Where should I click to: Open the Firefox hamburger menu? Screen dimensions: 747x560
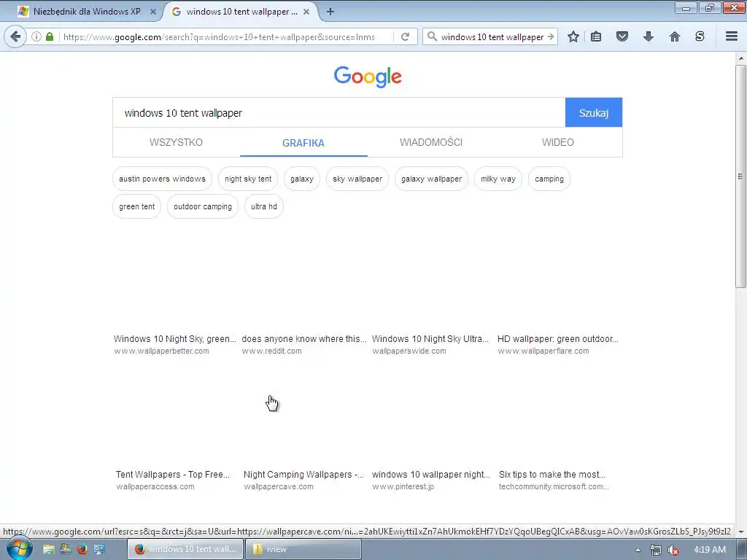(x=731, y=36)
